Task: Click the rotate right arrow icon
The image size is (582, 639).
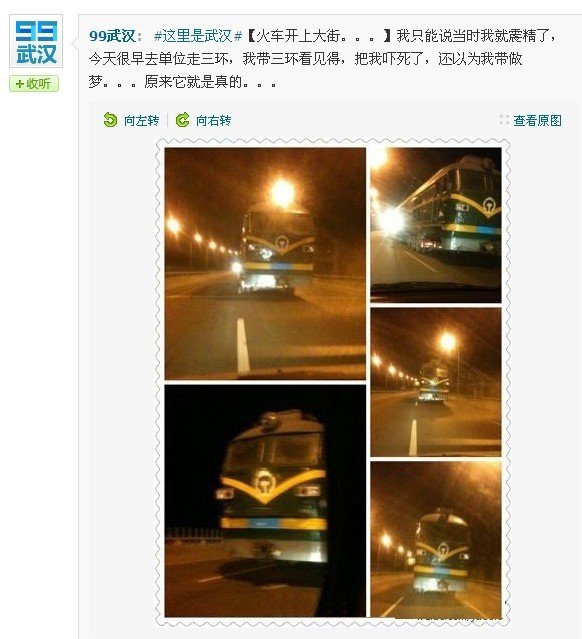Action: [x=182, y=120]
